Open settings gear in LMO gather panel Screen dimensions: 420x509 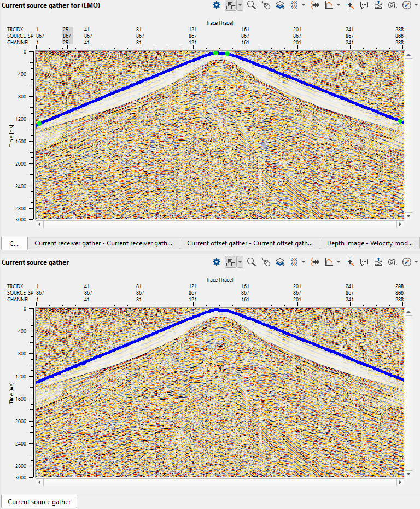[217, 5]
